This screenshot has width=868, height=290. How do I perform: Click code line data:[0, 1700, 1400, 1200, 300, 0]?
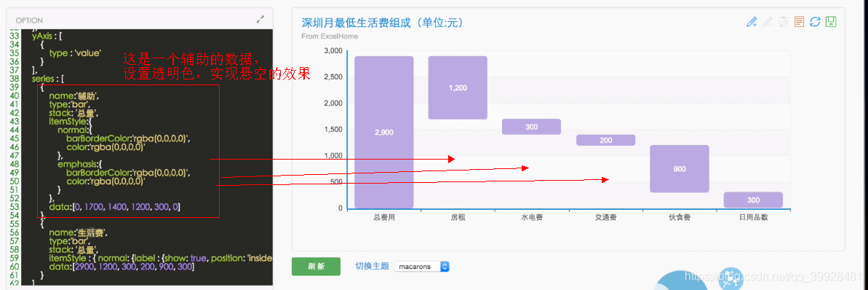(x=114, y=207)
